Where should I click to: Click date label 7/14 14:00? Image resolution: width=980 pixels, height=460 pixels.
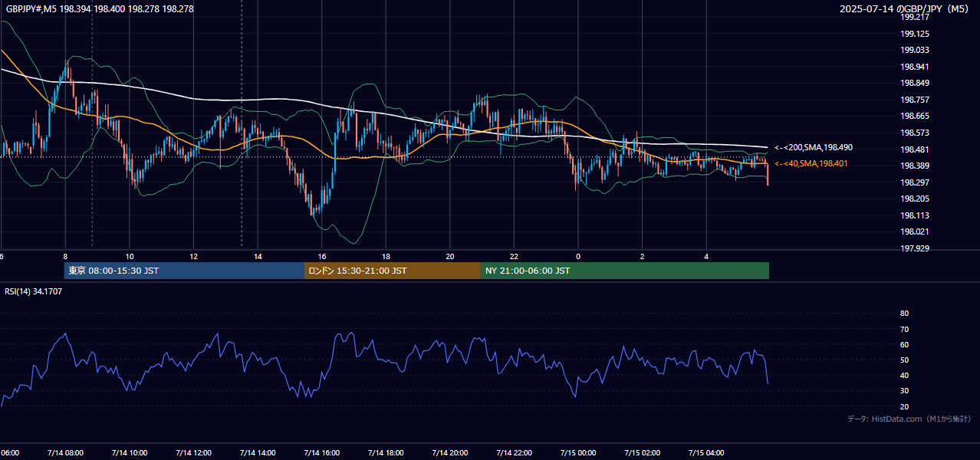(x=258, y=452)
